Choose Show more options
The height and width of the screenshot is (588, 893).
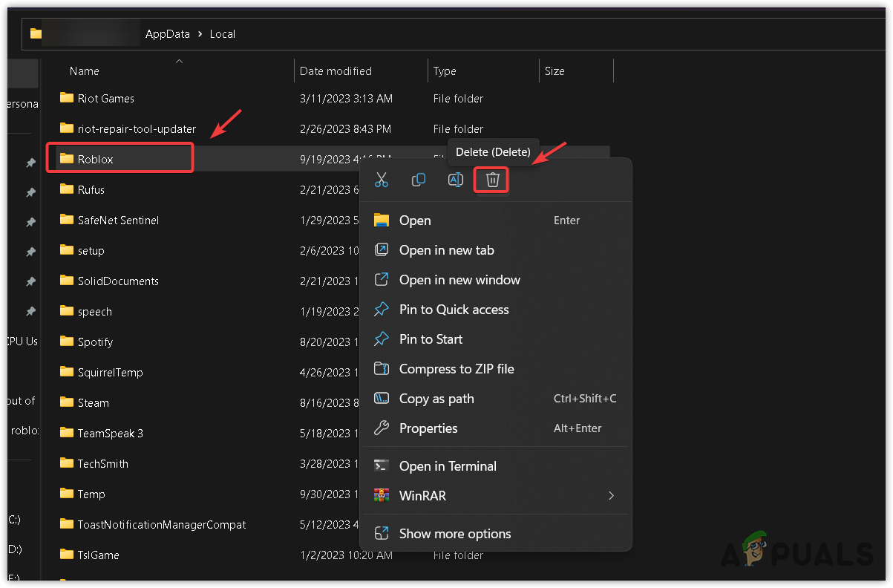[454, 534]
